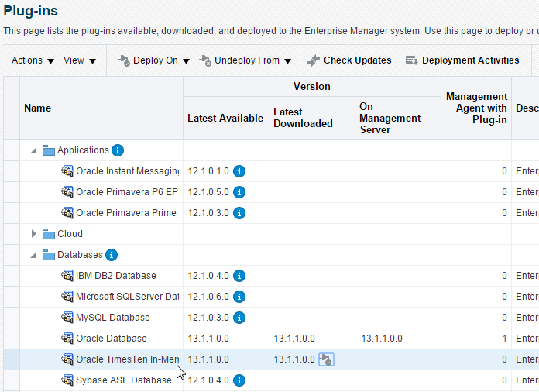The width and height of the screenshot is (539, 392).
Task: Click the Deployment Activities icon
Action: [411, 61]
